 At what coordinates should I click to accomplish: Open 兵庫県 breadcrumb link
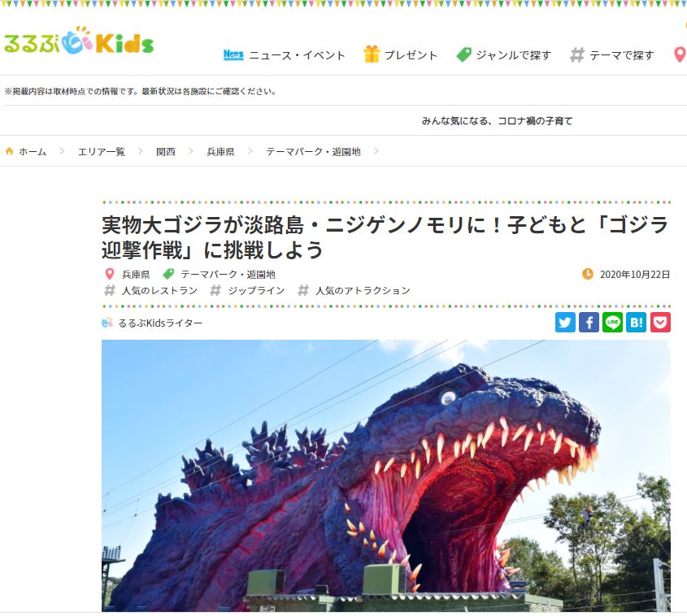click(220, 151)
